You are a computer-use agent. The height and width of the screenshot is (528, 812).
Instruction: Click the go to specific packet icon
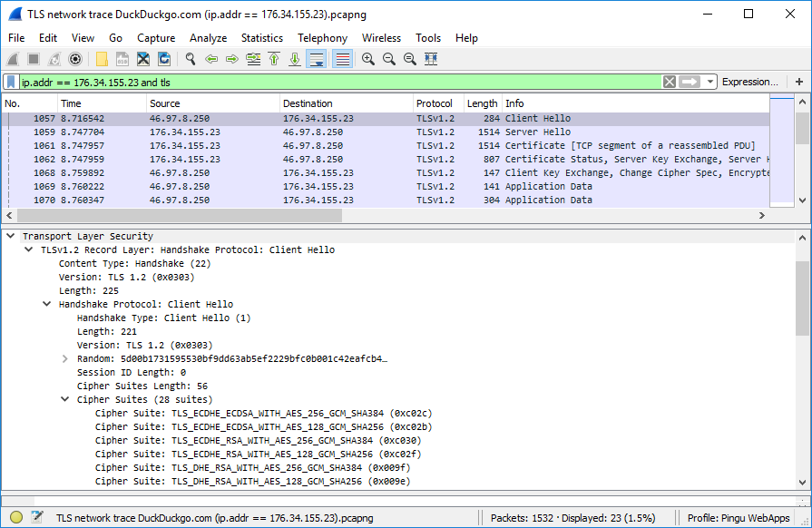pyautogui.click(x=253, y=59)
